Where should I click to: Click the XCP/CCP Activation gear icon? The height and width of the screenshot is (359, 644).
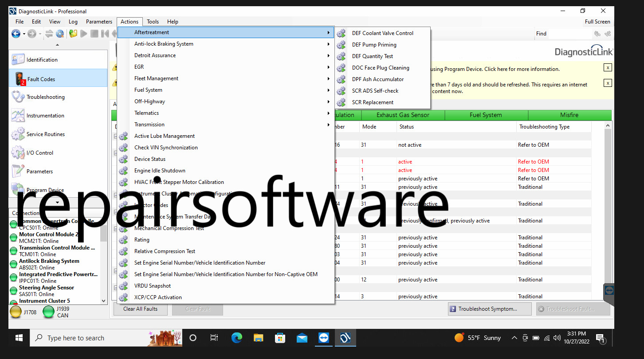123,297
